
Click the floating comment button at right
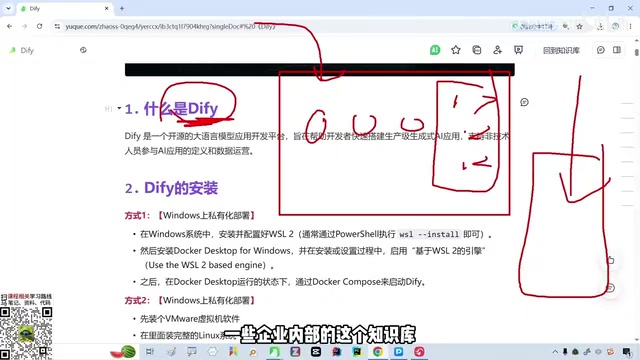tap(610, 288)
